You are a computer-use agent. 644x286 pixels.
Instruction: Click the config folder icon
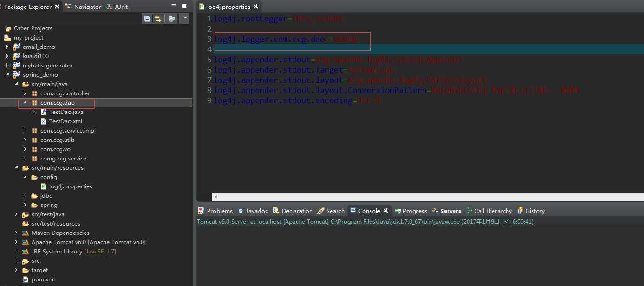(x=34, y=177)
